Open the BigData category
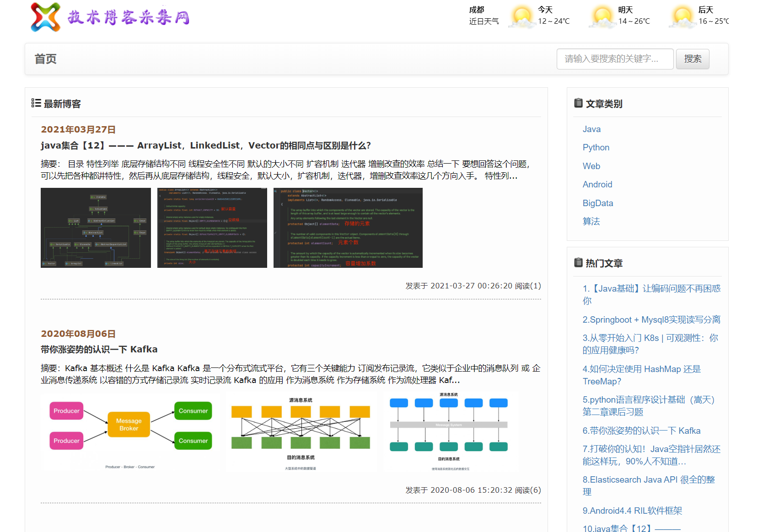 point(598,203)
